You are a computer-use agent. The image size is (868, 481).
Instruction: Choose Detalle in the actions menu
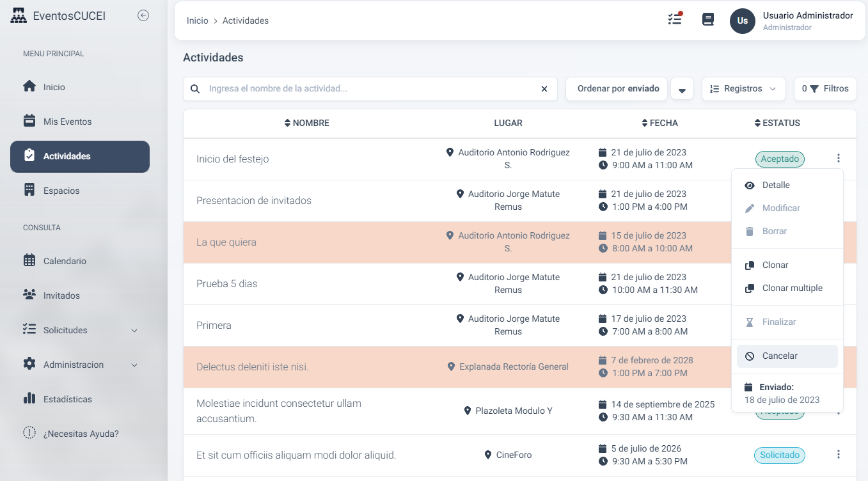pos(775,185)
